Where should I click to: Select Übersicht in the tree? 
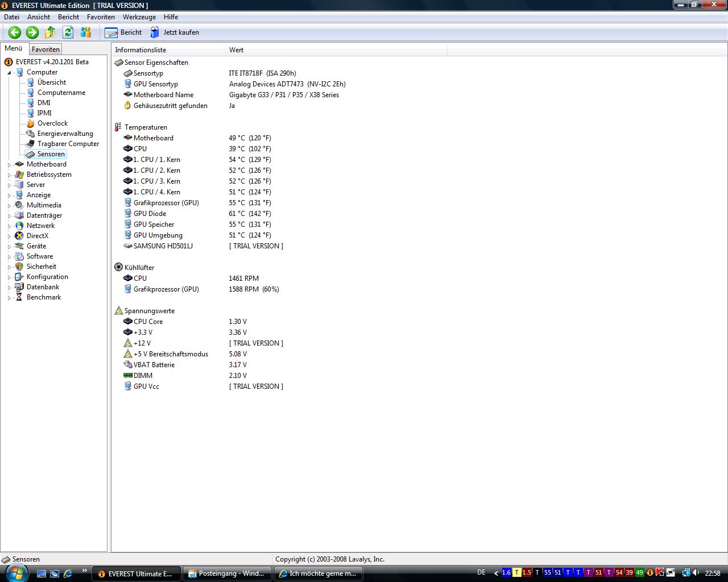tap(52, 82)
